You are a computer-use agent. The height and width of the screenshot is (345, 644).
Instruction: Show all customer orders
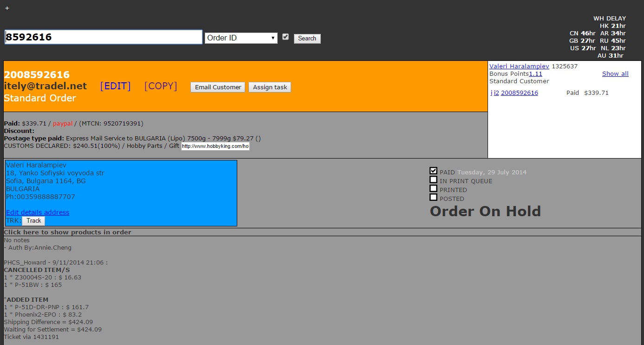tap(615, 74)
